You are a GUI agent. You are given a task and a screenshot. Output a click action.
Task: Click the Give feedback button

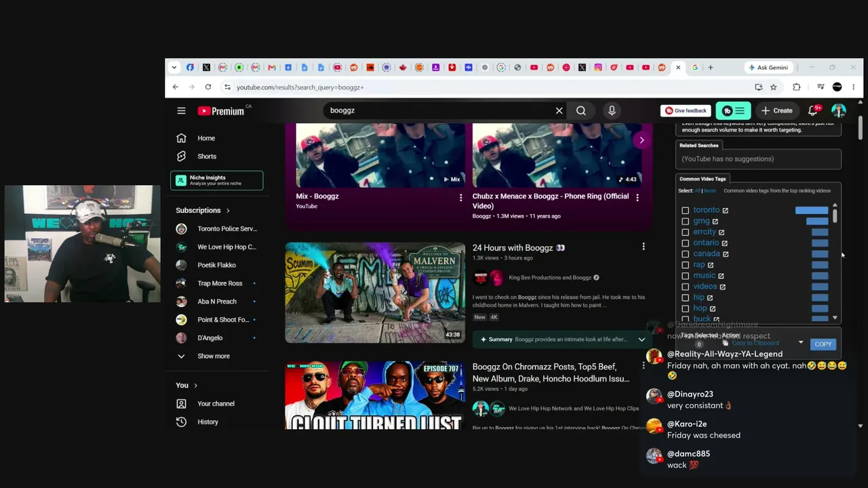pyautogui.click(x=686, y=110)
